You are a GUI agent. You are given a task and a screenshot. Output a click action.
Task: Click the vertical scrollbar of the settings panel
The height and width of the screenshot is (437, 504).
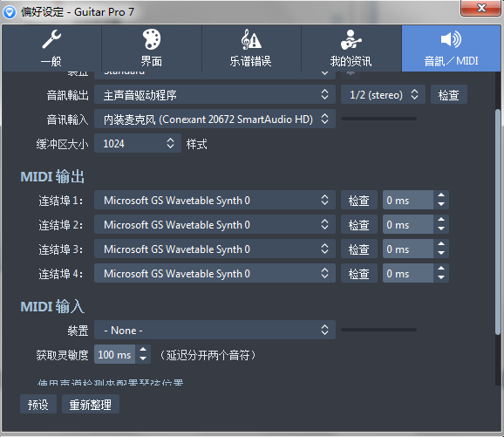pyautogui.click(x=498, y=222)
